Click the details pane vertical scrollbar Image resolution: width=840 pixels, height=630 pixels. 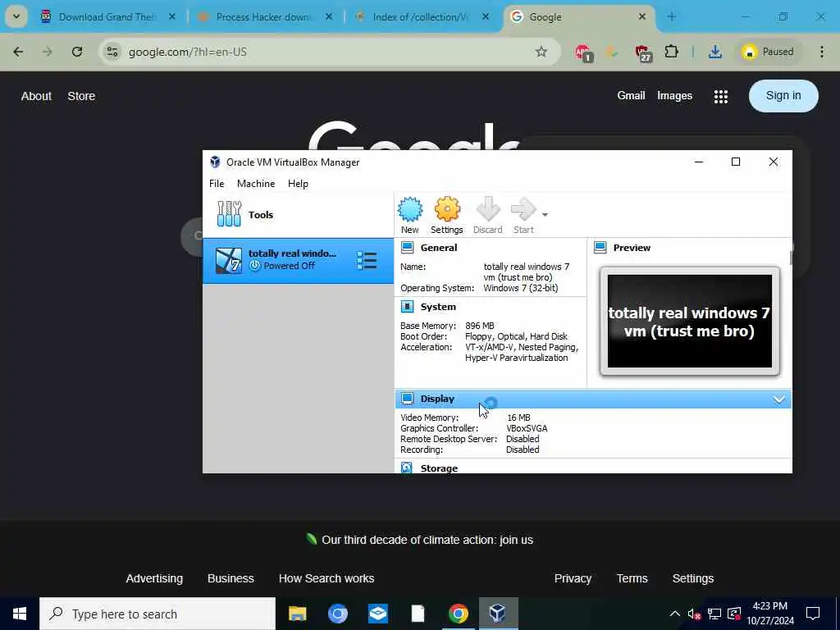791,257
